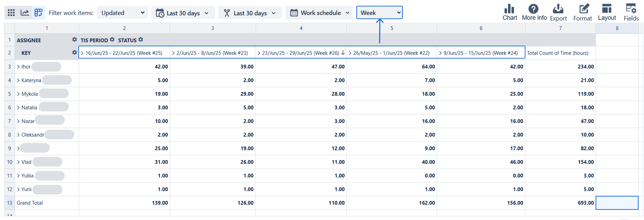Click the Grand Total row label
Screen dimensions: 644x220
click(x=30, y=203)
